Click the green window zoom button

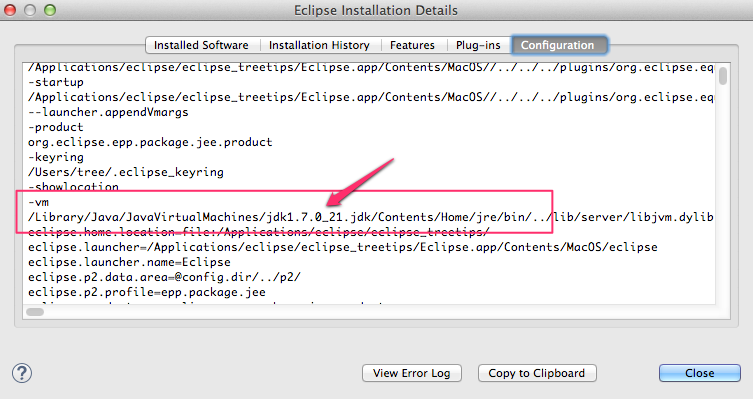click(50, 10)
